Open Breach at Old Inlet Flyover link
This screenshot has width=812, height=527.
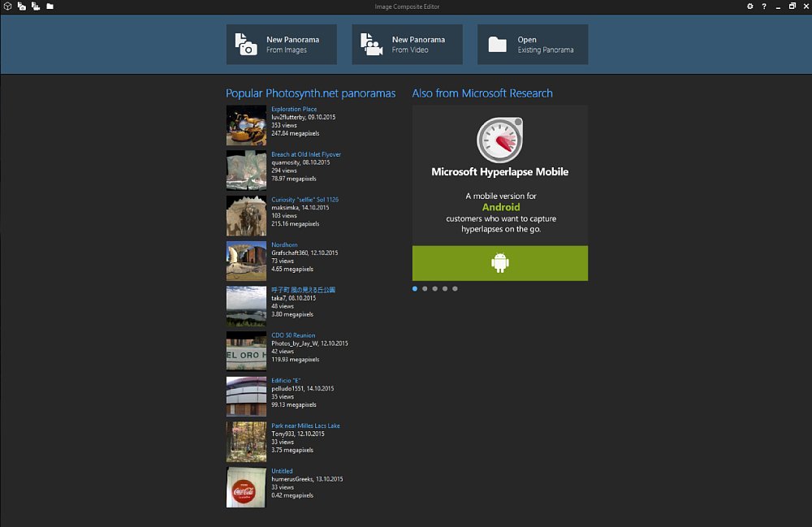pyautogui.click(x=306, y=154)
